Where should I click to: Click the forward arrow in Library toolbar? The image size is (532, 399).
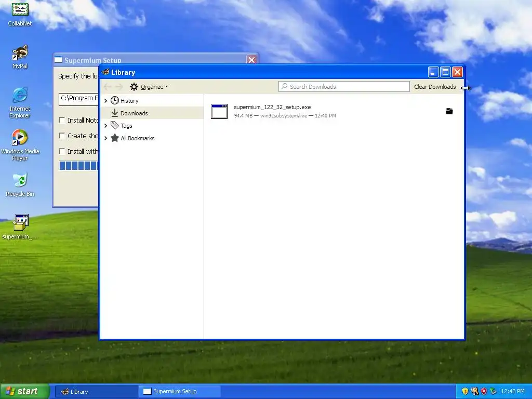pyautogui.click(x=119, y=87)
